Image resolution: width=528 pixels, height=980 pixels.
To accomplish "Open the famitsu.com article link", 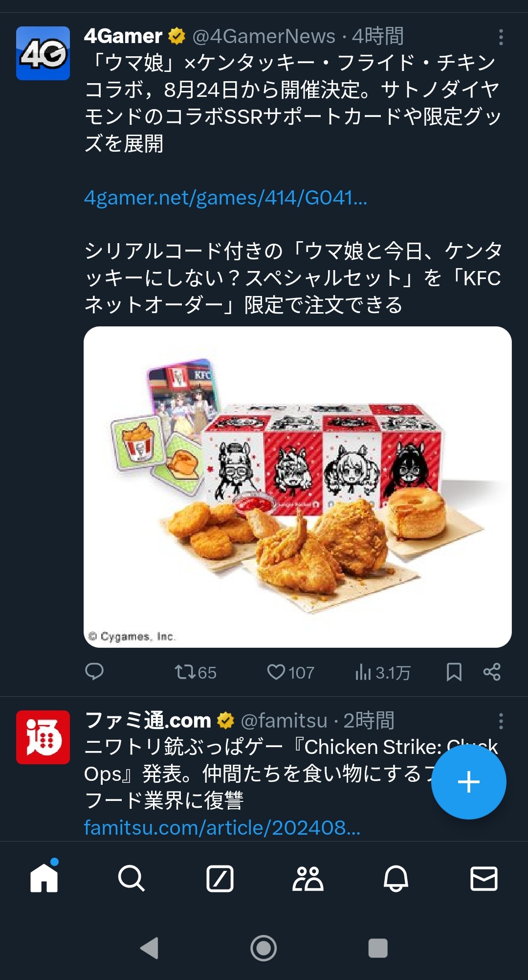I will (x=222, y=828).
